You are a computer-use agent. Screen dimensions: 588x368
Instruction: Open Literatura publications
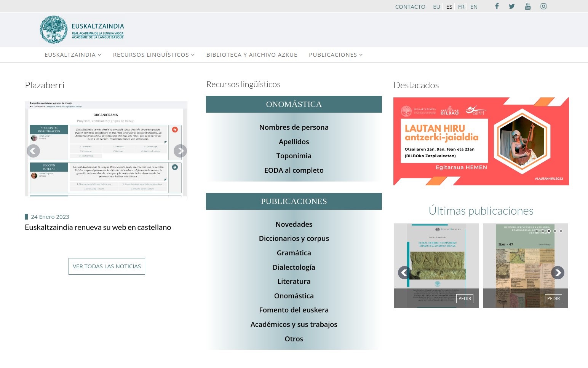(294, 282)
